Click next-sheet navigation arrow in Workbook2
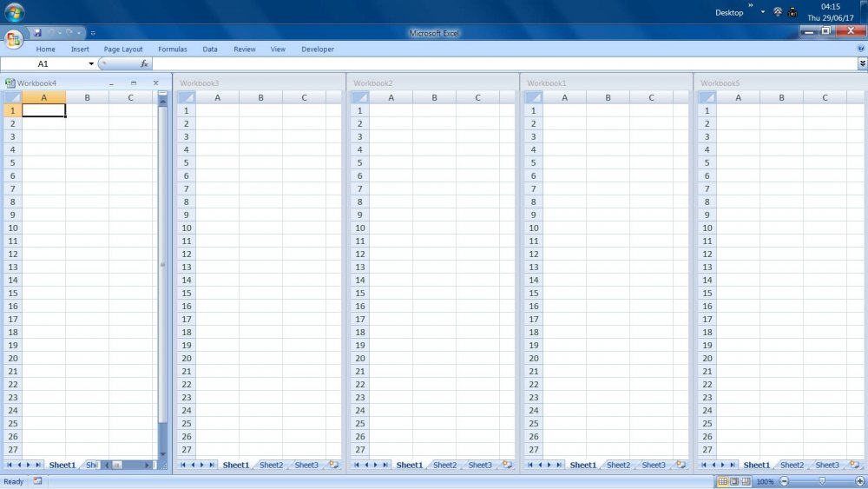This screenshot has height=489, width=868. pyautogui.click(x=376, y=465)
